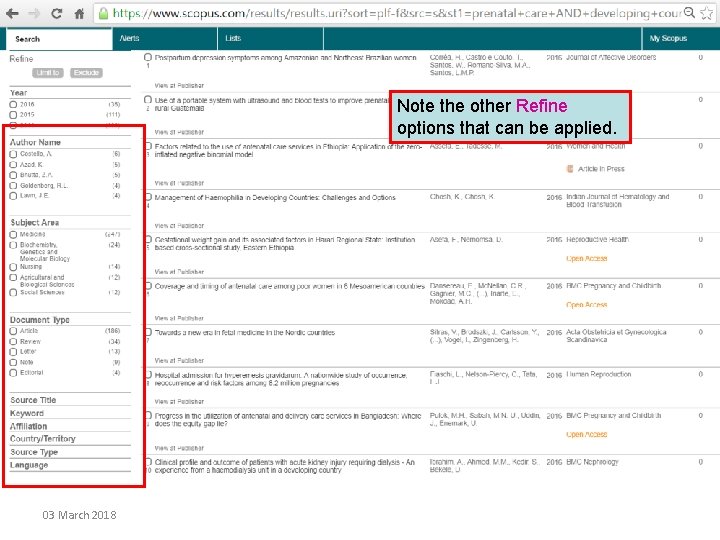The width and height of the screenshot is (720, 540).
Task: Open Clinical profile of acute kidney injury article
Action: (285, 466)
